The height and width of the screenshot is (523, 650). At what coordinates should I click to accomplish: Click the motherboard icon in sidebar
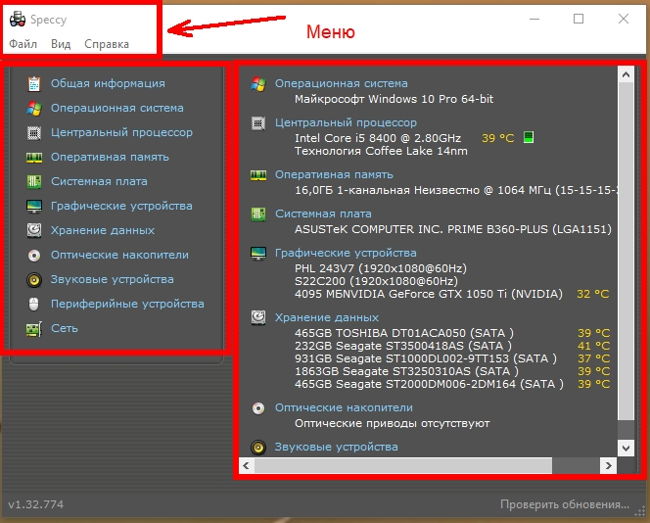34,182
